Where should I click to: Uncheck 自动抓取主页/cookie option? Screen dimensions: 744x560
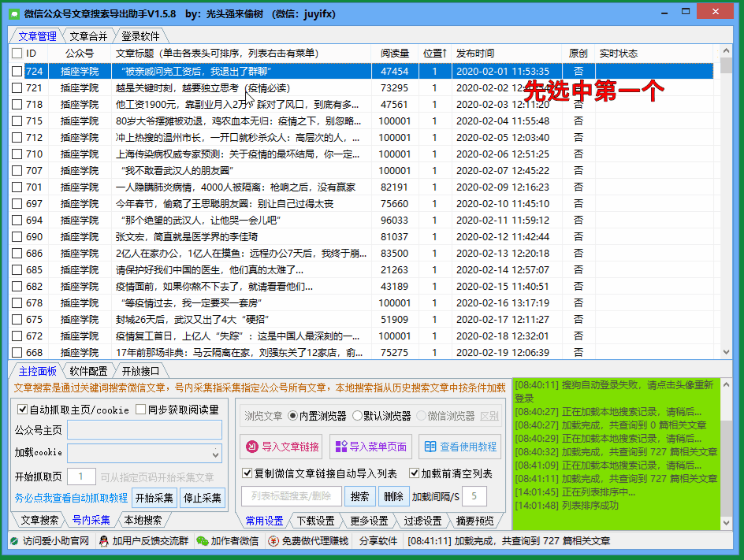tap(22, 409)
